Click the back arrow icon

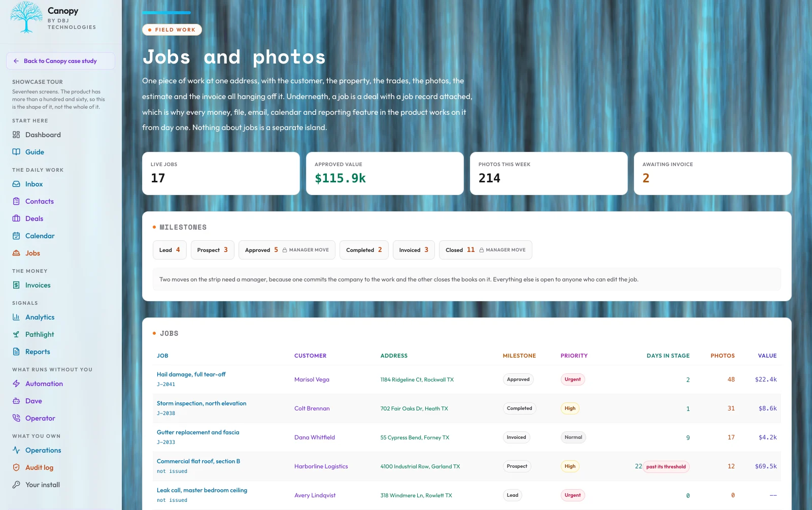(x=16, y=61)
